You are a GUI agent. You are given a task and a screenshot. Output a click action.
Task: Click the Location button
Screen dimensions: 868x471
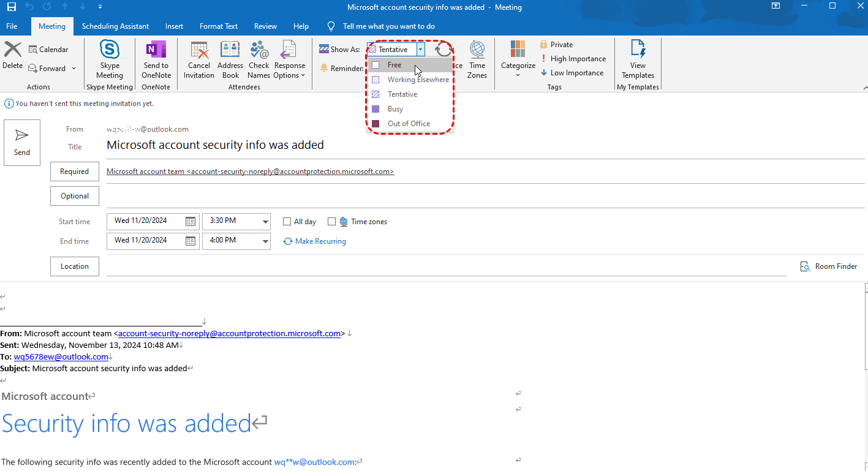pyautogui.click(x=75, y=266)
